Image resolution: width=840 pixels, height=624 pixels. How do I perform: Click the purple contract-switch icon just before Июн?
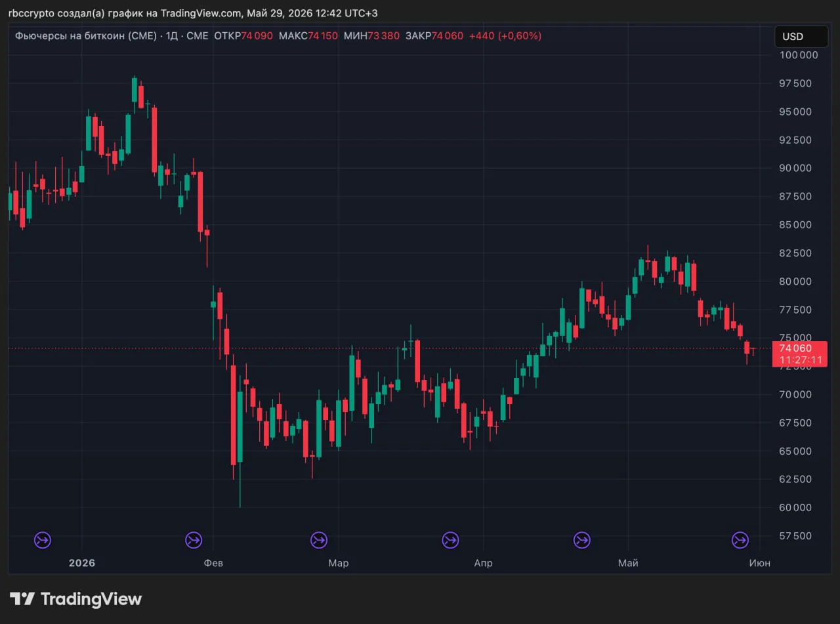[x=740, y=540]
